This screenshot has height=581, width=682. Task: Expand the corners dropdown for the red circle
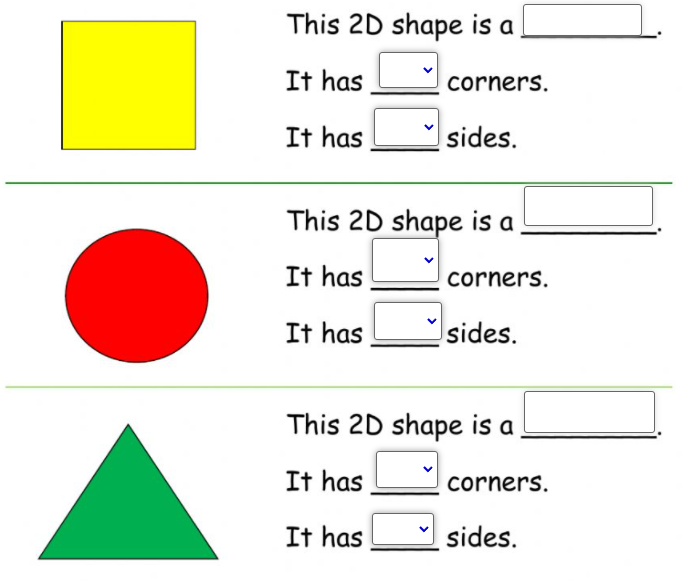(x=405, y=260)
